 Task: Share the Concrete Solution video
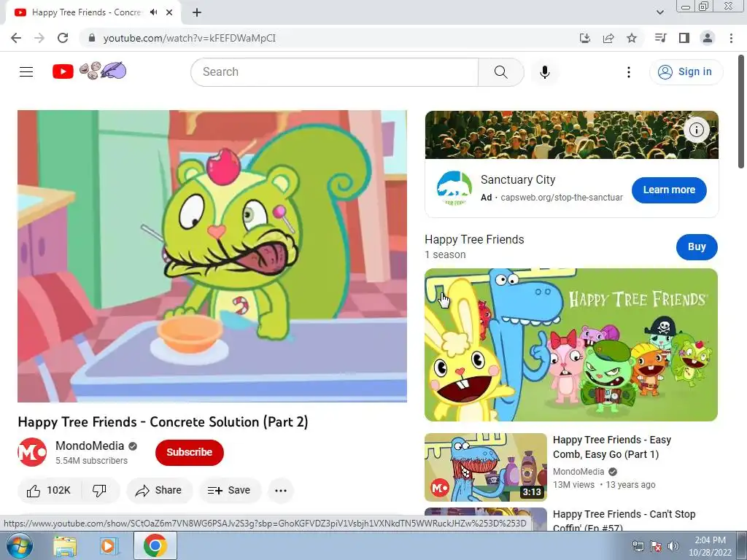pyautogui.click(x=159, y=491)
